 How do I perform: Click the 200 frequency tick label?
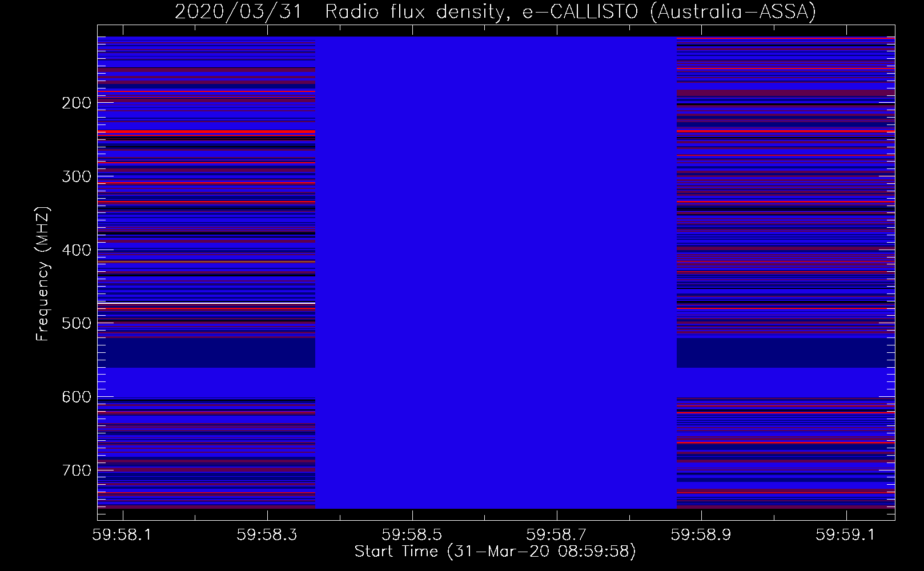point(77,103)
